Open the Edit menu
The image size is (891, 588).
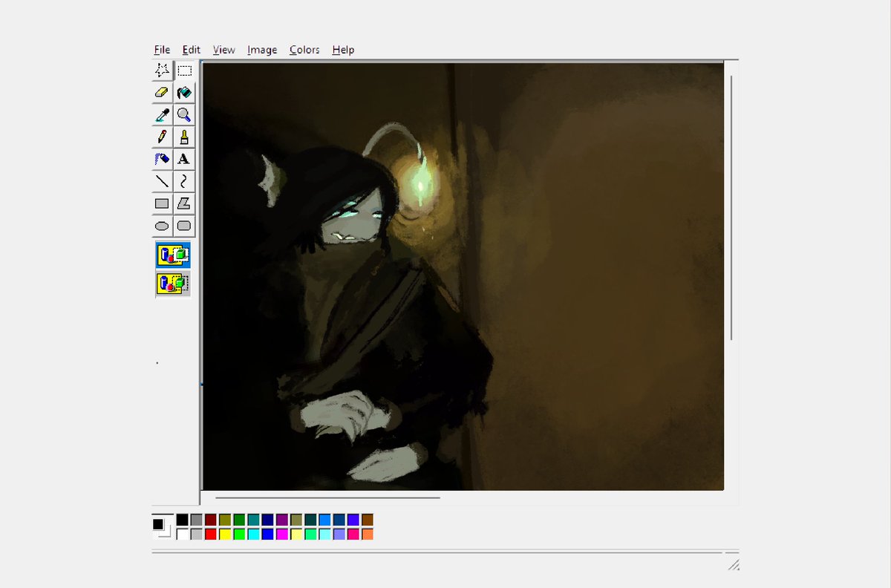[x=192, y=50]
